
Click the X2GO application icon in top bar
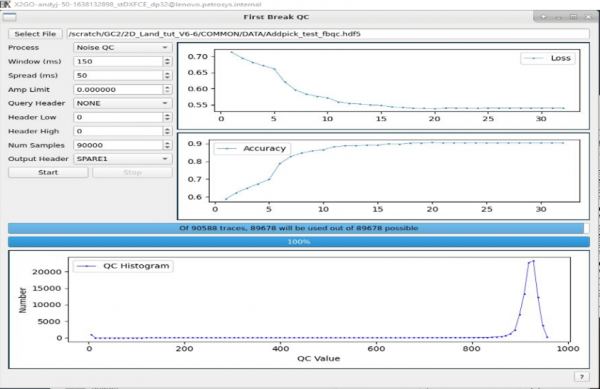[5, 5]
